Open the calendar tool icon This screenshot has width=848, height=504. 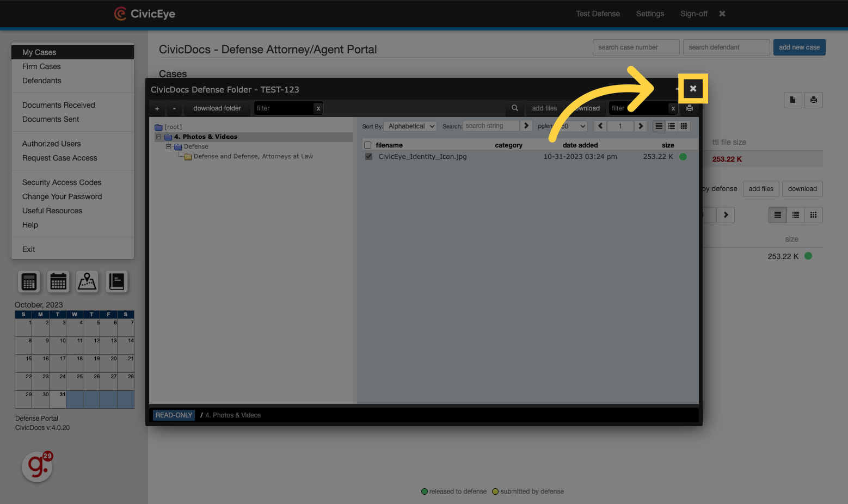(58, 281)
